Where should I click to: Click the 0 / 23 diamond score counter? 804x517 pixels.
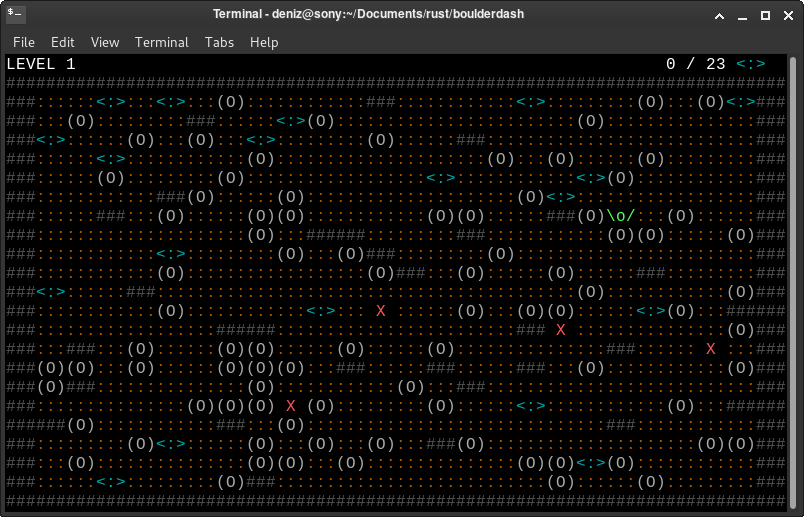click(x=696, y=64)
